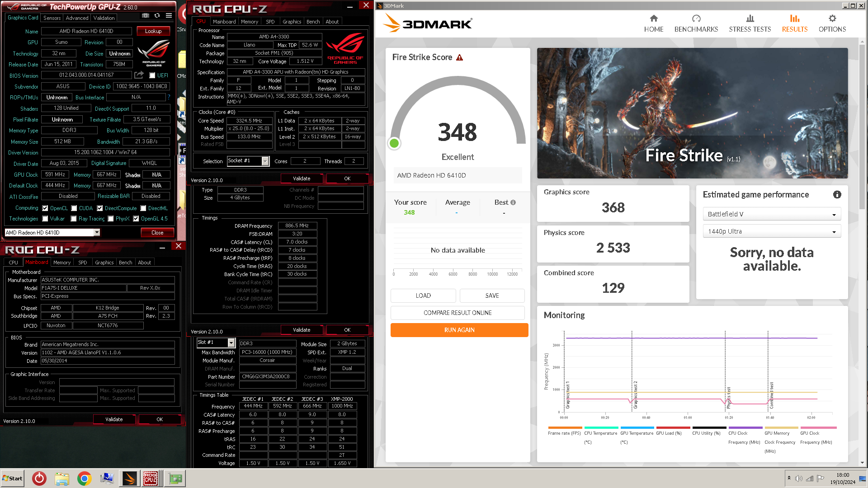868x488 pixels.
Task: Click the ROG CPU-Z taskbar button
Action: pos(151,479)
